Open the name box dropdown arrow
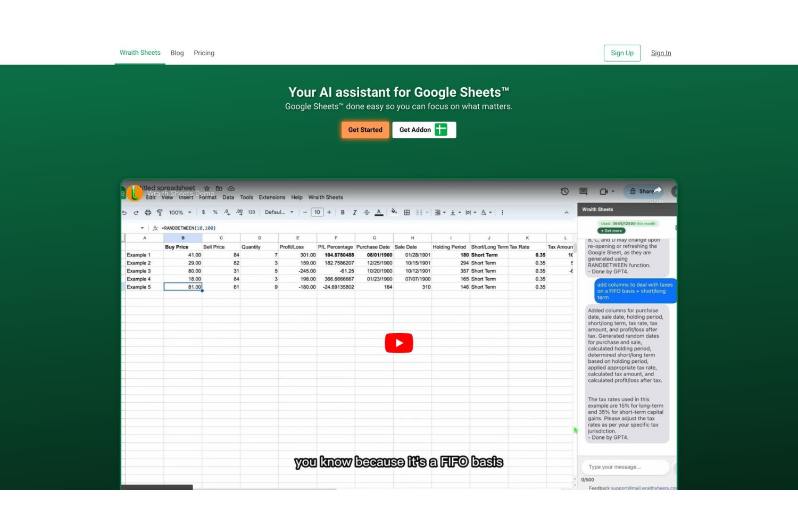This screenshot has width=798, height=532. 142,228
